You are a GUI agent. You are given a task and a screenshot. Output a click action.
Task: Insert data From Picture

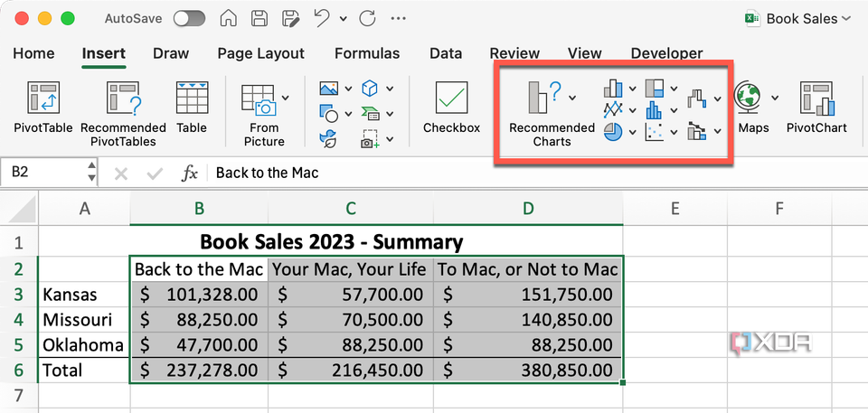264,114
